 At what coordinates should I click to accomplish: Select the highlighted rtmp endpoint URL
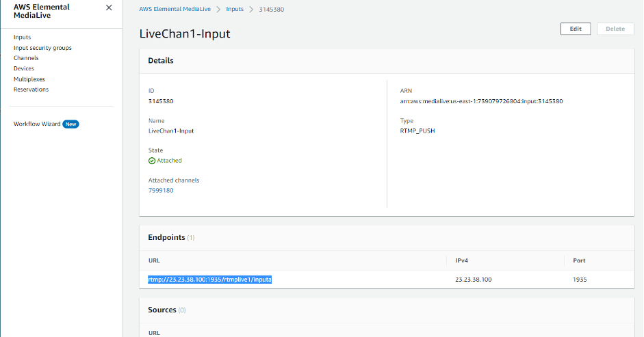pos(210,280)
